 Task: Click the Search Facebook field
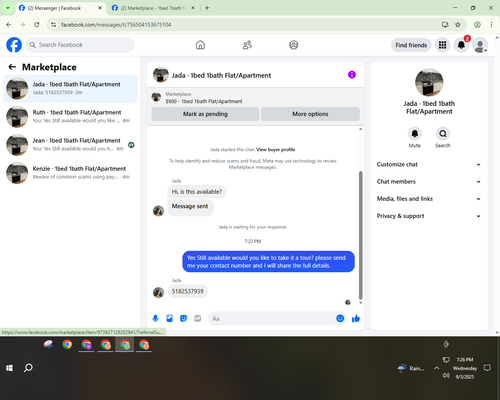click(80, 45)
